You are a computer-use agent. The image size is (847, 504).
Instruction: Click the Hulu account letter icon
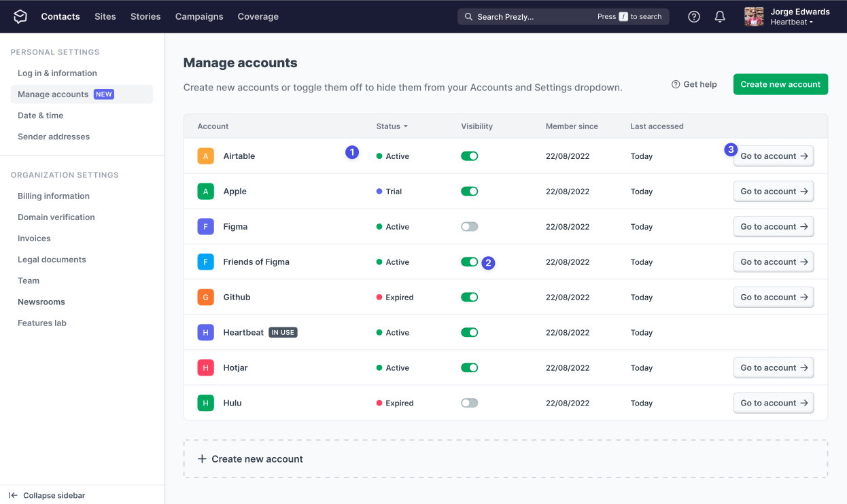[x=206, y=403]
